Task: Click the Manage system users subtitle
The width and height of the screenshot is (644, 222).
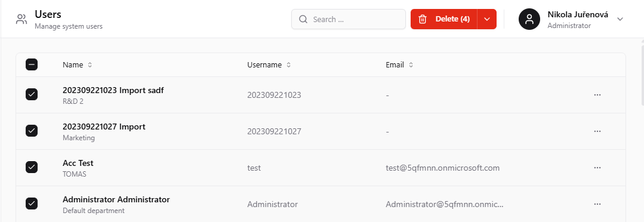Action: (x=69, y=26)
